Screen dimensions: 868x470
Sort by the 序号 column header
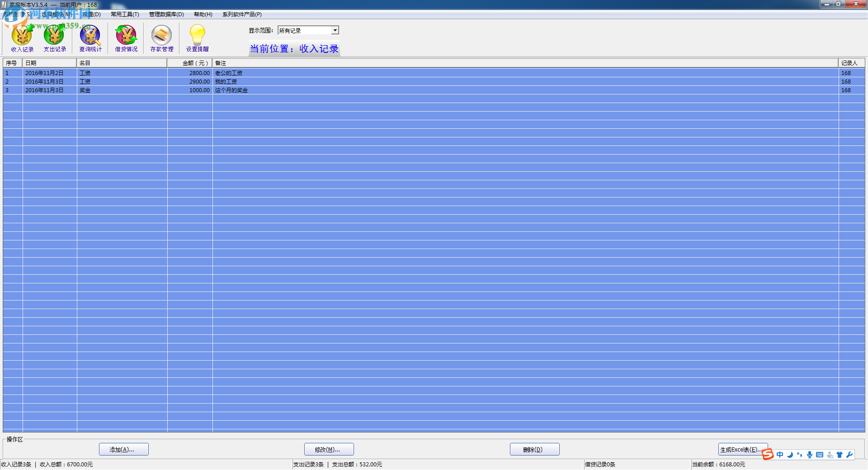click(x=13, y=63)
